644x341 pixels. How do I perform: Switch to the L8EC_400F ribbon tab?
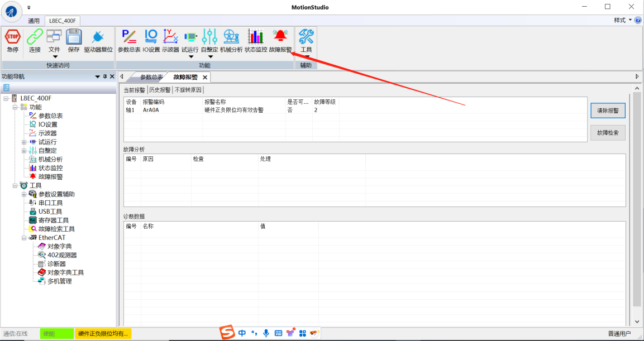[63, 21]
